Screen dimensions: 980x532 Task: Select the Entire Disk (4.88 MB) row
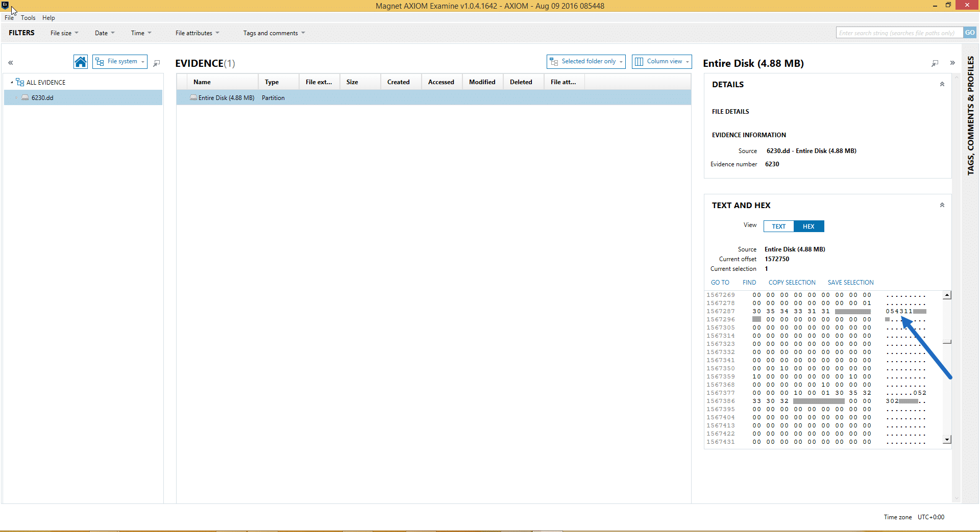point(434,97)
